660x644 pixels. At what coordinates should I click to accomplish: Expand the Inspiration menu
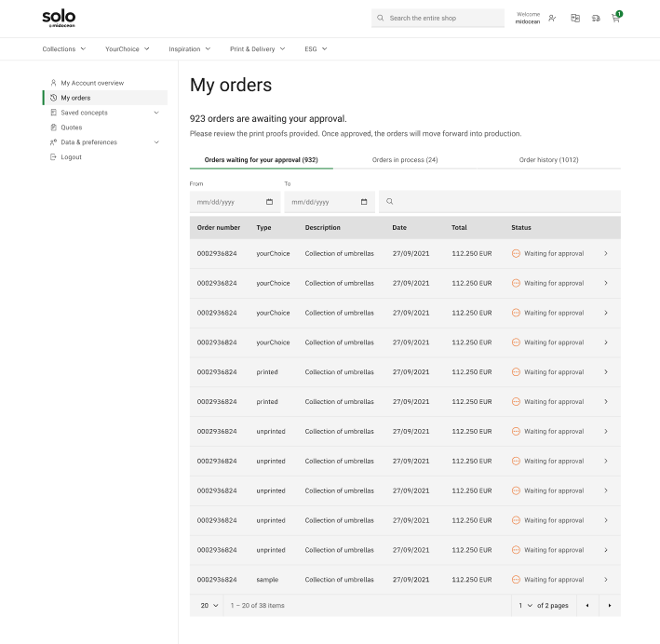point(189,48)
